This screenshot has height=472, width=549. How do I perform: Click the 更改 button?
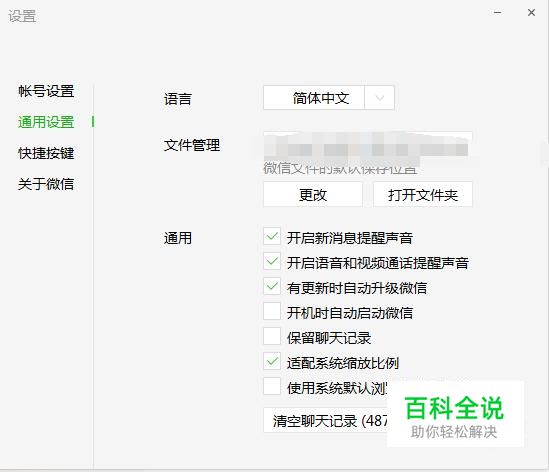point(313,194)
